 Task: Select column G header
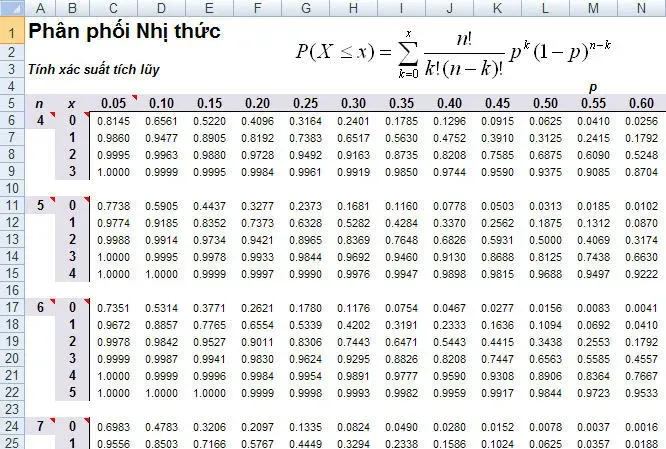pyautogui.click(x=304, y=8)
